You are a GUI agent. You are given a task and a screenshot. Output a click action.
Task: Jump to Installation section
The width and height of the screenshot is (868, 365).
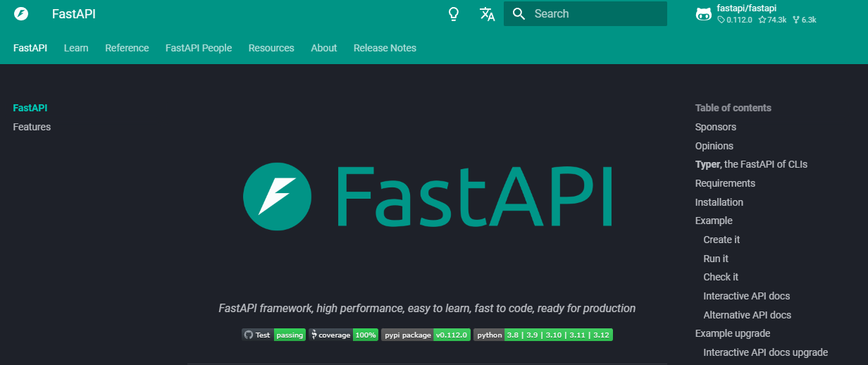click(x=719, y=202)
